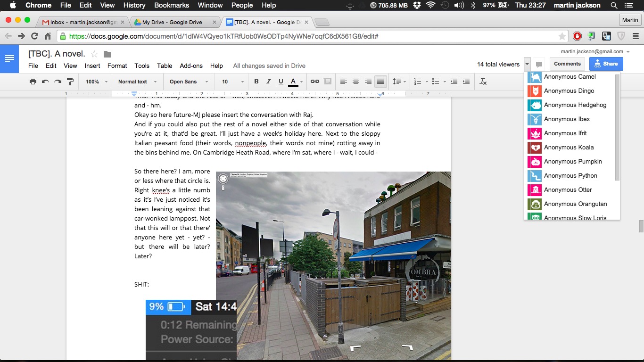Click the Insert comment toolbar icon

click(327, 82)
